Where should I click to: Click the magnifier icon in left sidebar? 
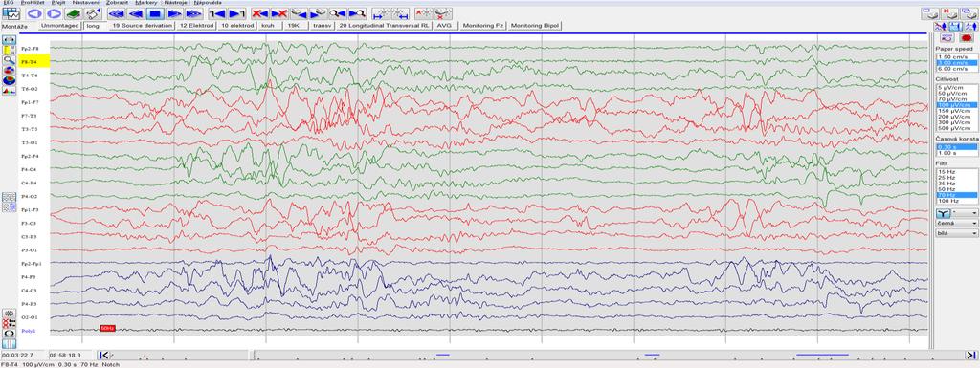(10, 60)
